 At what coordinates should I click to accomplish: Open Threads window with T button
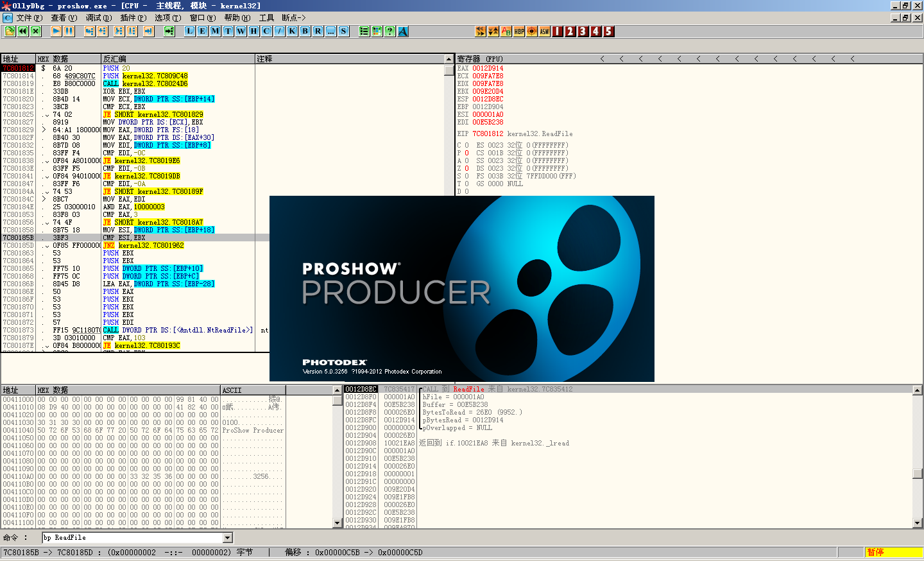click(x=228, y=31)
